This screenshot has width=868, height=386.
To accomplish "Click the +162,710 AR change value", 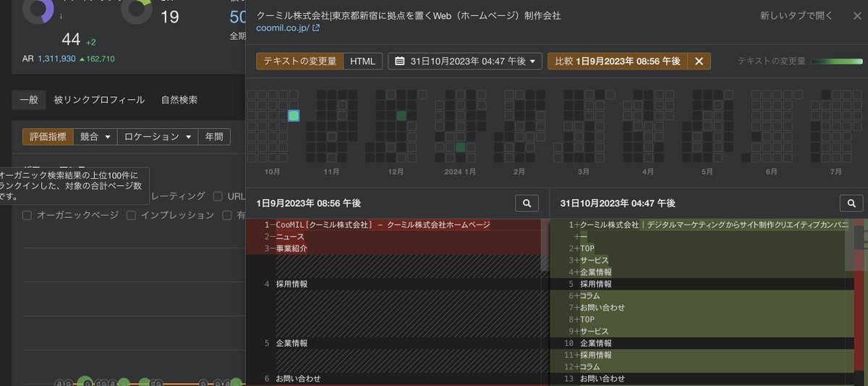I will (97, 59).
